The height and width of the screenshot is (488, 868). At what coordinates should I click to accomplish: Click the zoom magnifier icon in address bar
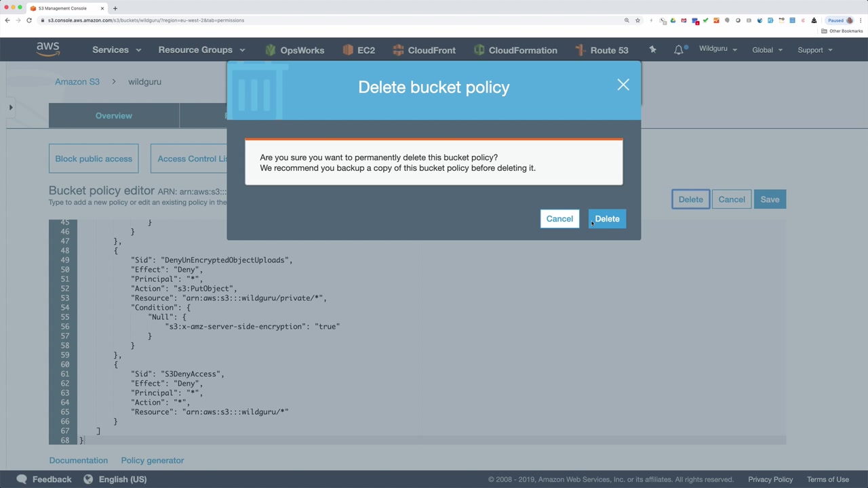tap(627, 20)
